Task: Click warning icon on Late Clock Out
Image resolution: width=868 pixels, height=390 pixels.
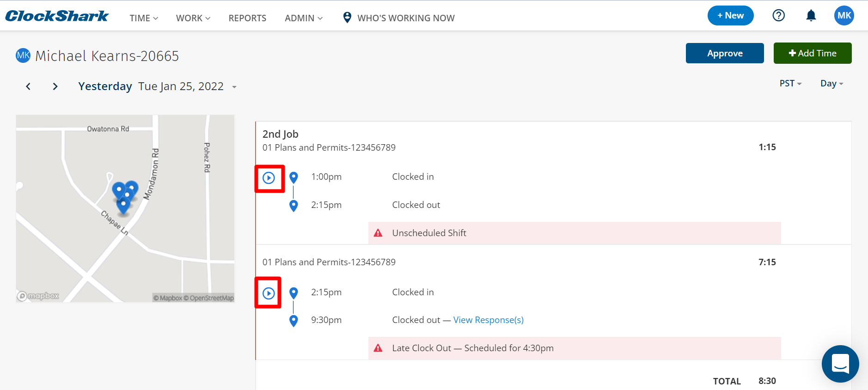Action: [x=378, y=348]
